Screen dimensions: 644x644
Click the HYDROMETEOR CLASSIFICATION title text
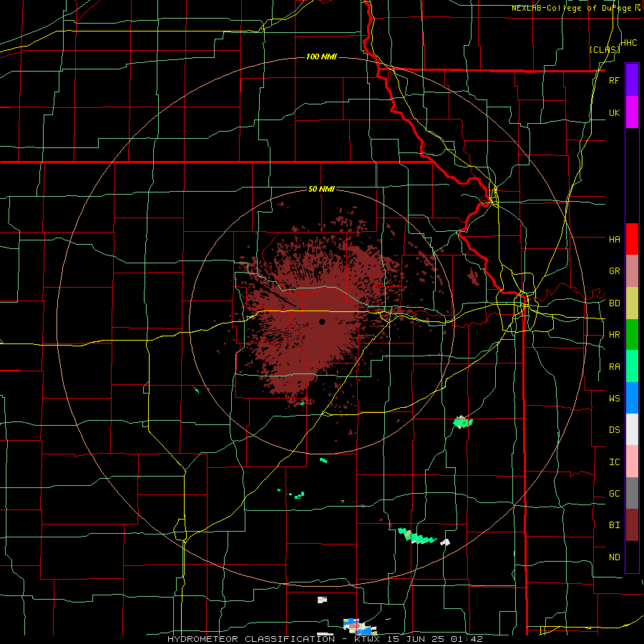[251, 639]
